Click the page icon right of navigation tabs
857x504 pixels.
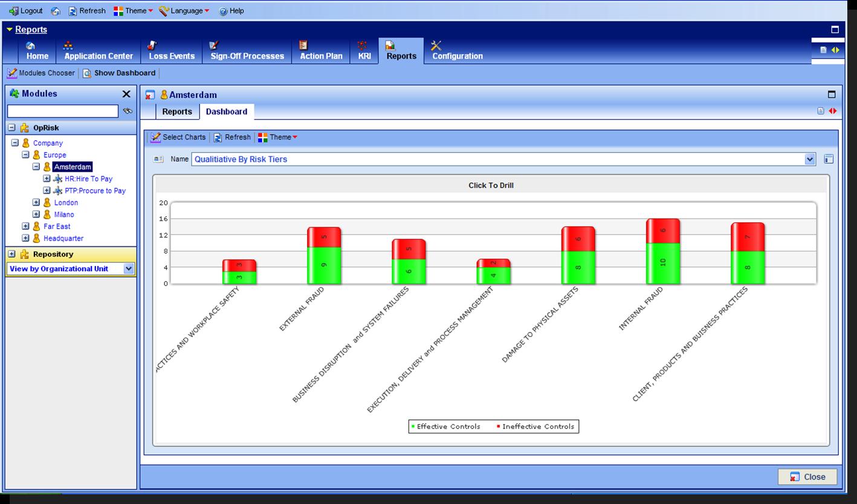[x=824, y=50]
